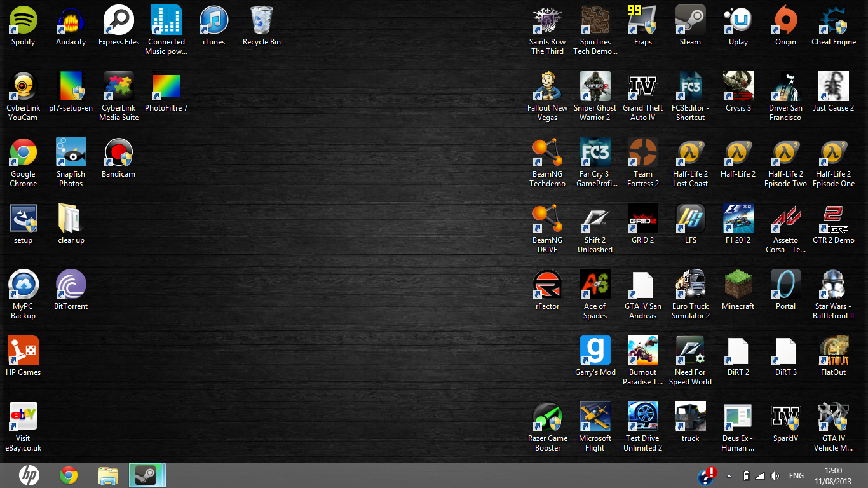The height and width of the screenshot is (488, 868).
Task: Open the volume control in system tray
Action: [x=775, y=476]
